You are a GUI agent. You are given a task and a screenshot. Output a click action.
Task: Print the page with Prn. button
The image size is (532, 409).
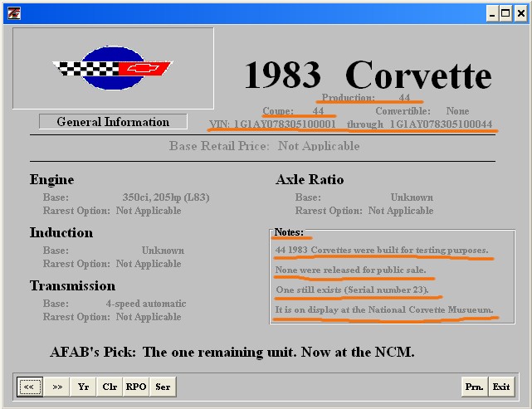click(x=475, y=387)
